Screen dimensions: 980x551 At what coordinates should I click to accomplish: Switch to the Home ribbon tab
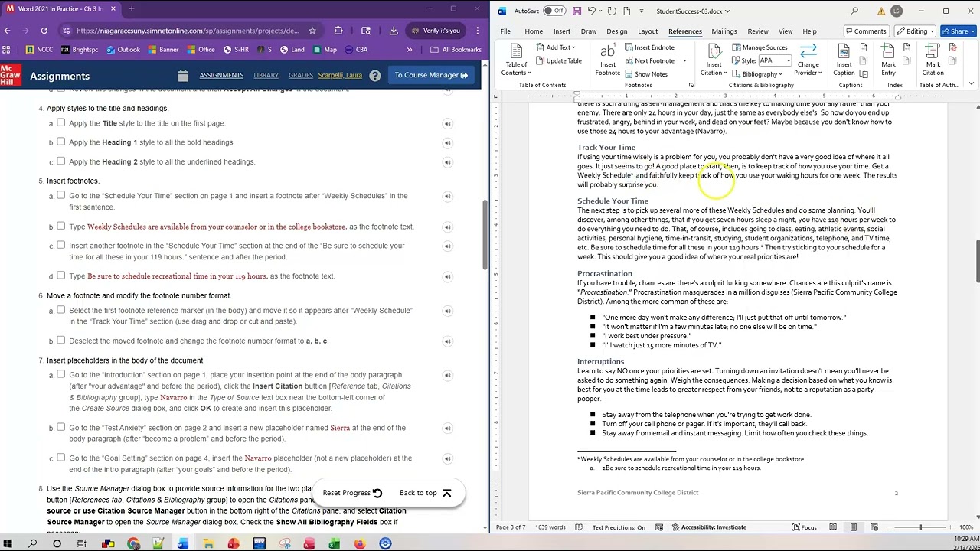coord(534,31)
